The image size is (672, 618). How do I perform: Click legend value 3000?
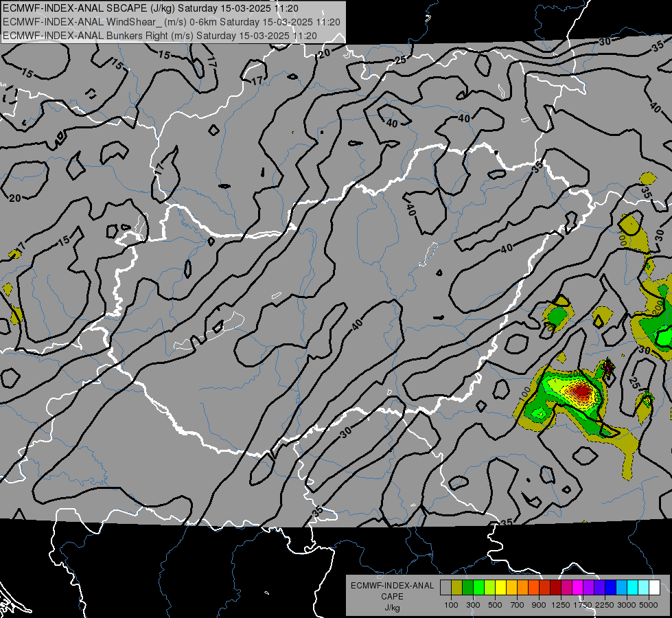click(627, 605)
